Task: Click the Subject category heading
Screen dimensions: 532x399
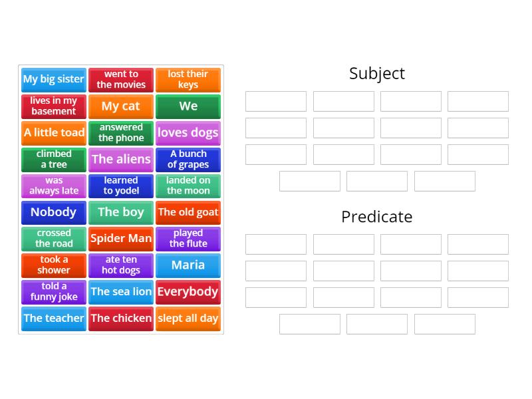Action: tap(377, 74)
